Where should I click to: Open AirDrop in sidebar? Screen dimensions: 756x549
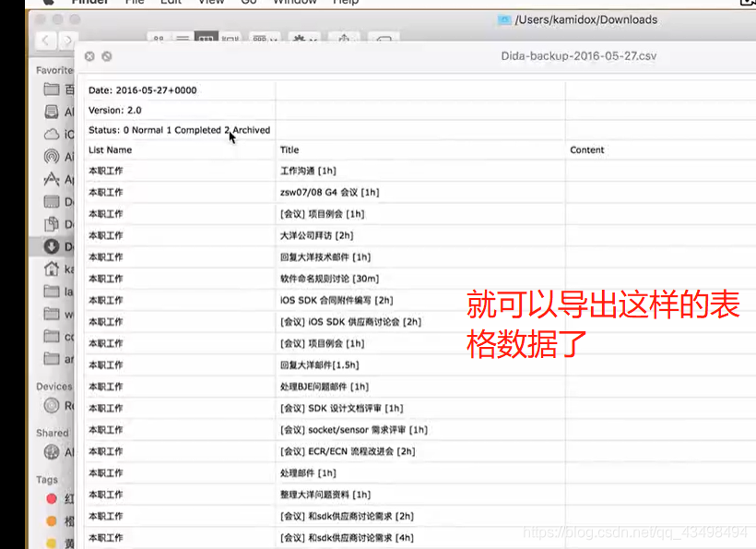coord(58,157)
